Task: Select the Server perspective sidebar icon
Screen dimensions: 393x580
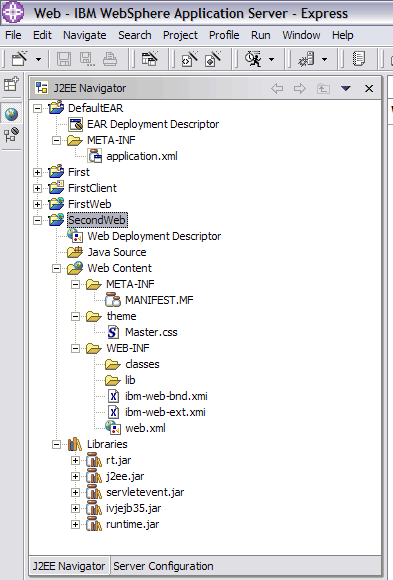Action: [x=11, y=135]
